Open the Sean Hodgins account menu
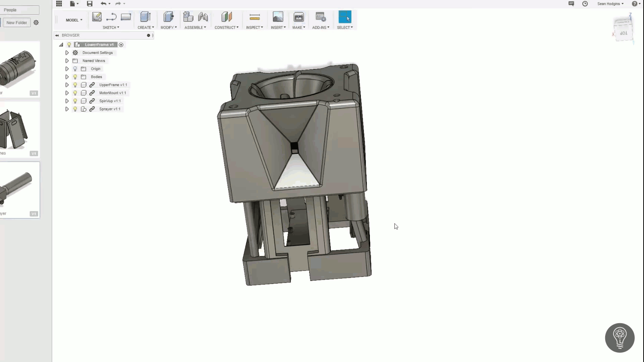The image size is (644, 362). pyautogui.click(x=609, y=4)
